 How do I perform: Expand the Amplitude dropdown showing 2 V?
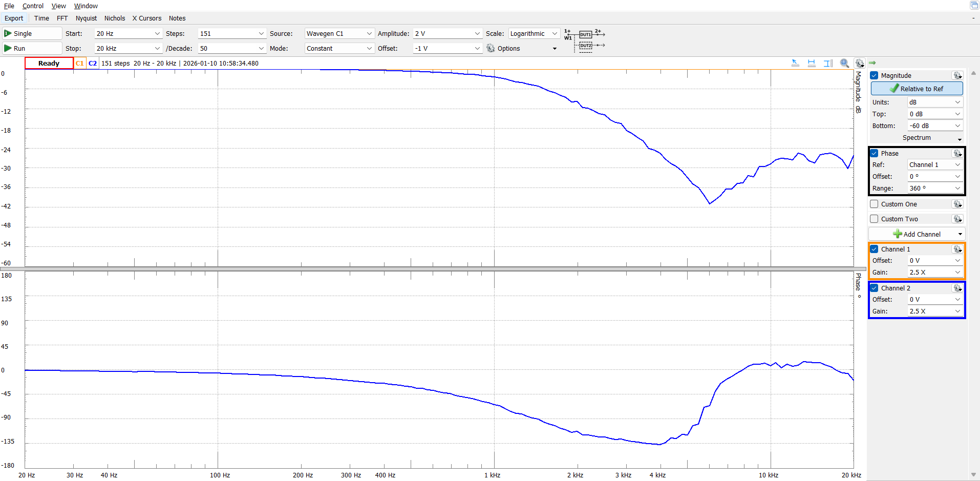pyautogui.click(x=448, y=33)
